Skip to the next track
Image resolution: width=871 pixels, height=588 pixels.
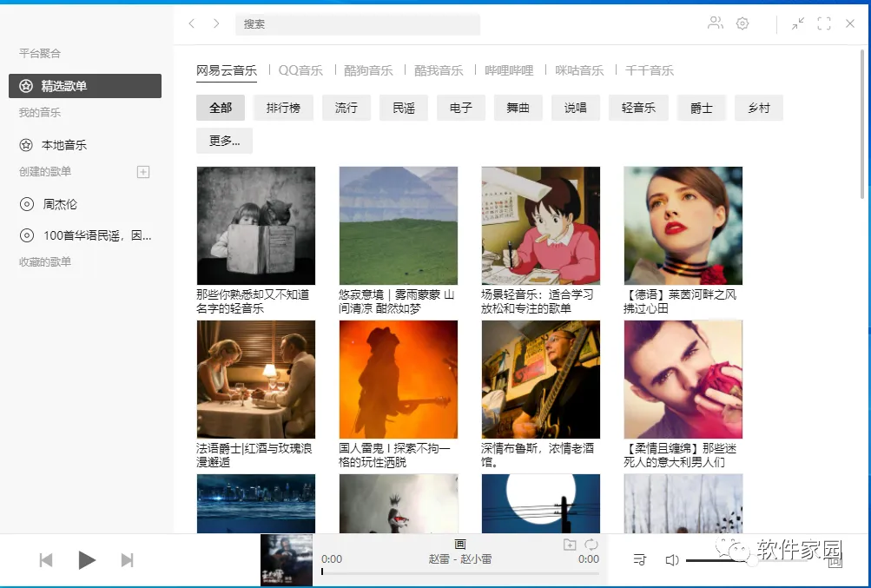click(x=127, y=560)
